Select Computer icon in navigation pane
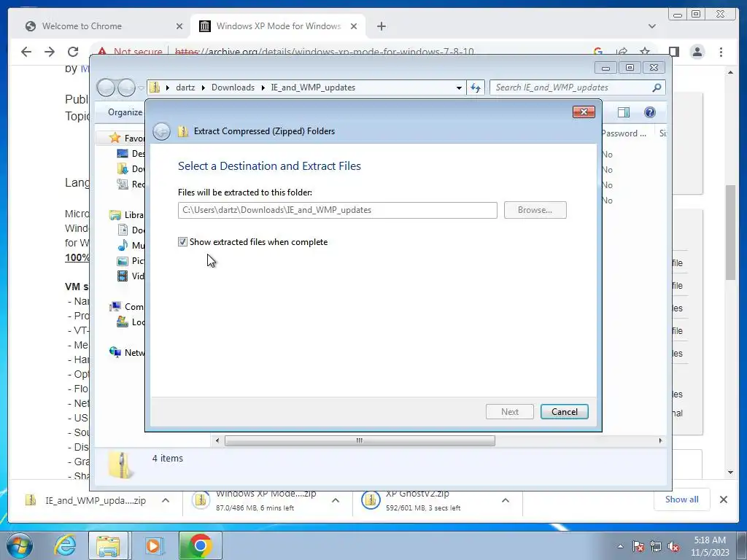This screenshot has width=747, height=560. tap(115, 307)
